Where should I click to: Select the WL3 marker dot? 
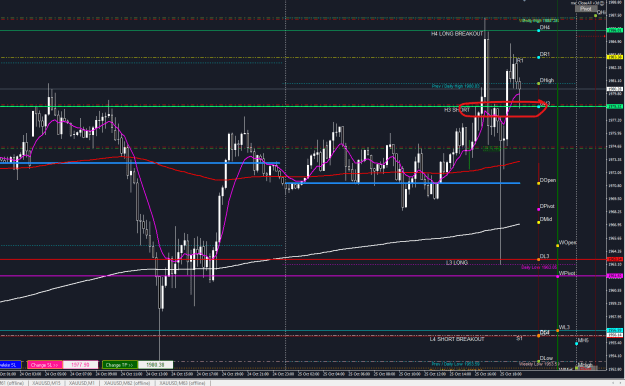[557, 330]
